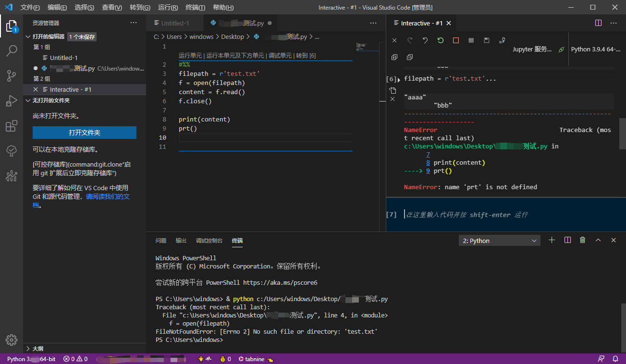This screenshot has width=626, height=364.
Task: Click the Redo arrow in Interactive toolbar
Action: pos(410,40)
